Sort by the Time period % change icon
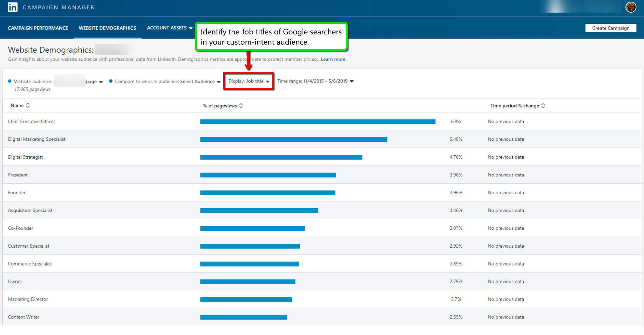The height and width of the screenshot is (335, 644). (543, 105)
